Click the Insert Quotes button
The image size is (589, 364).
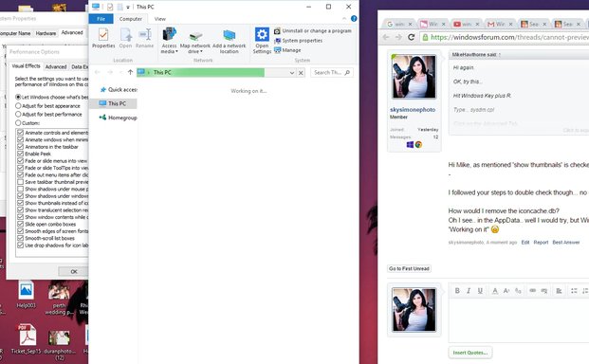pyautogui.click(x=469, y=353)
